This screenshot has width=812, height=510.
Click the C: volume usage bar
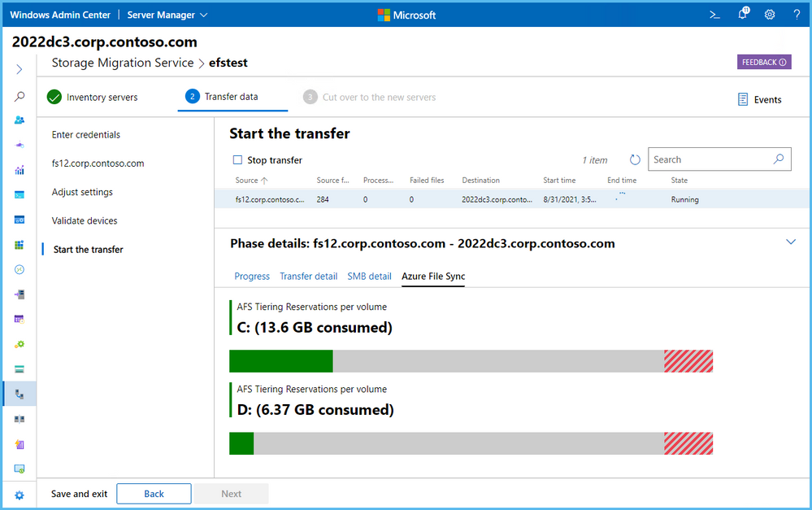(471, 361)
